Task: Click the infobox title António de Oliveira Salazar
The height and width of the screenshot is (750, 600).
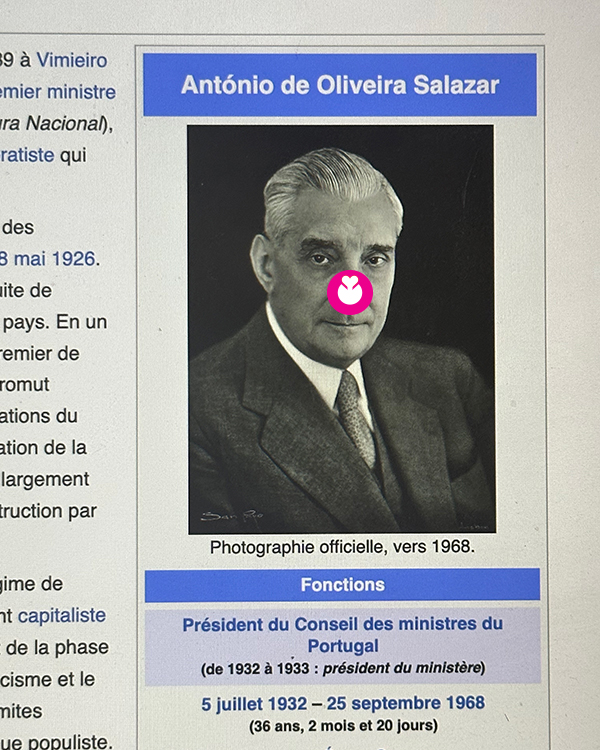Action: pos(340,85)
